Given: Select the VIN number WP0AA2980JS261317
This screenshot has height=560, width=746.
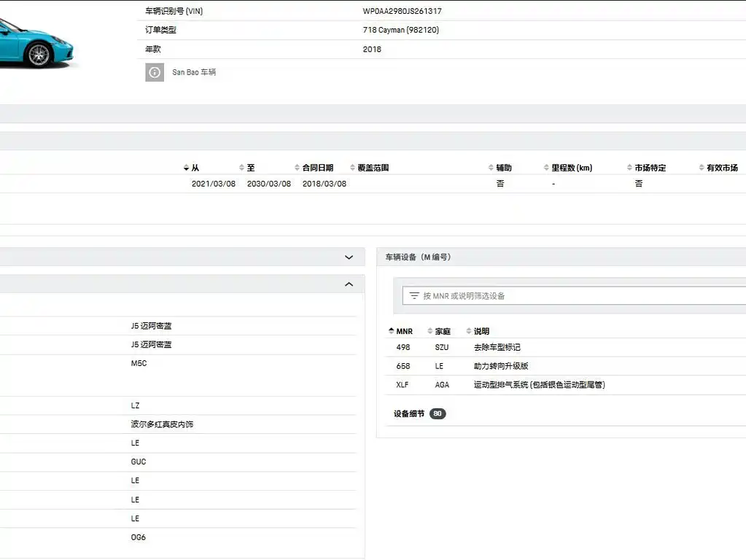Looking at the screenshot, I should click(x=402, y=11).
